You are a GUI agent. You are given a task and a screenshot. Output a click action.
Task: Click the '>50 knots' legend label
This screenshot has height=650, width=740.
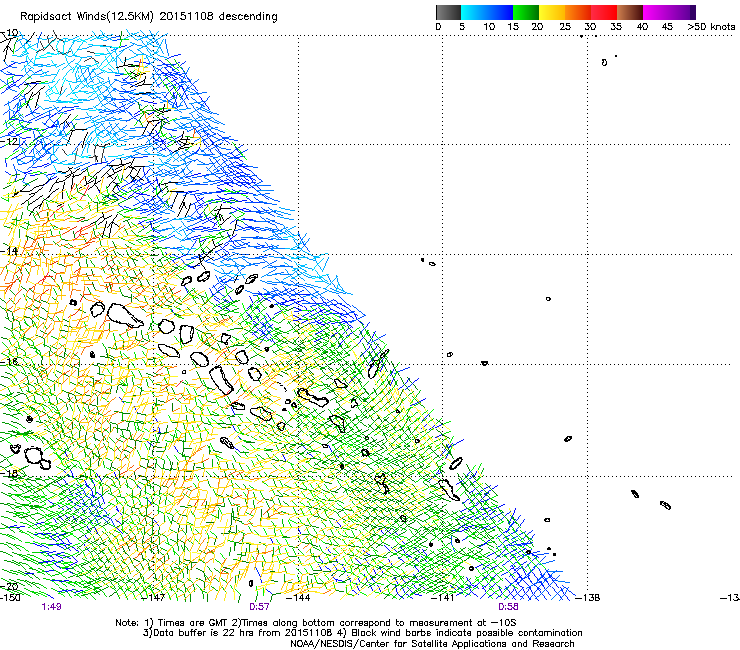711,27
